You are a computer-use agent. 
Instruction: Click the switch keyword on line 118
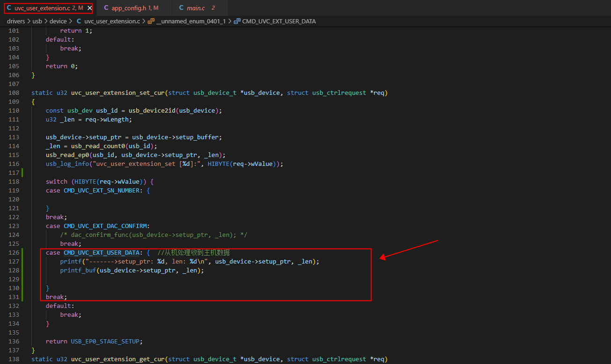point(57,182)
